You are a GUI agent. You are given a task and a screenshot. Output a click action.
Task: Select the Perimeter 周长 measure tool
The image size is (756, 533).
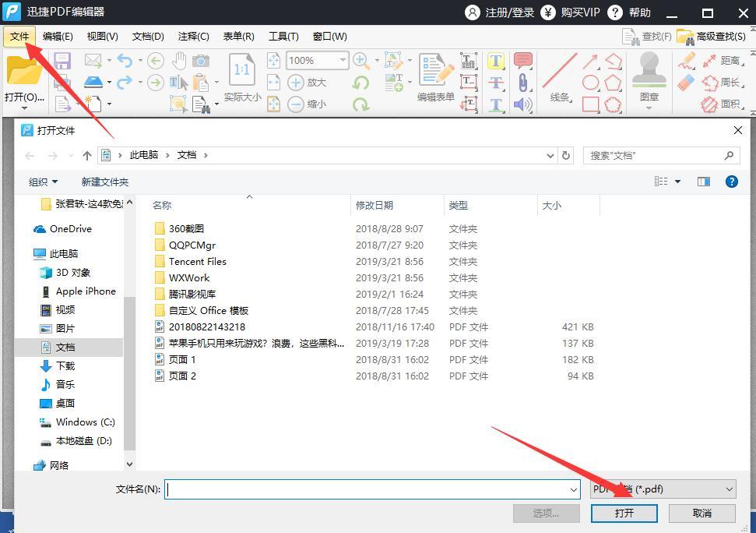[x=721, y=83]
